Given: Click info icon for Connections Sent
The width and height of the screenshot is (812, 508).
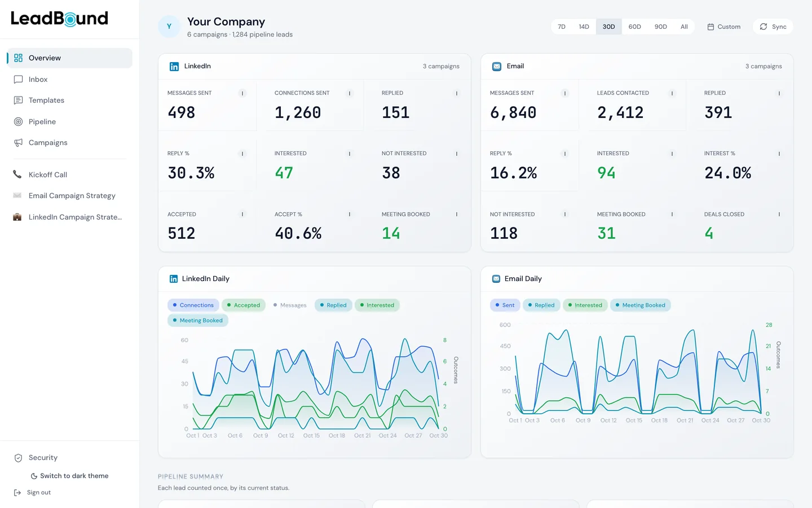Looking at the screenshot, I should click(350, 93).
